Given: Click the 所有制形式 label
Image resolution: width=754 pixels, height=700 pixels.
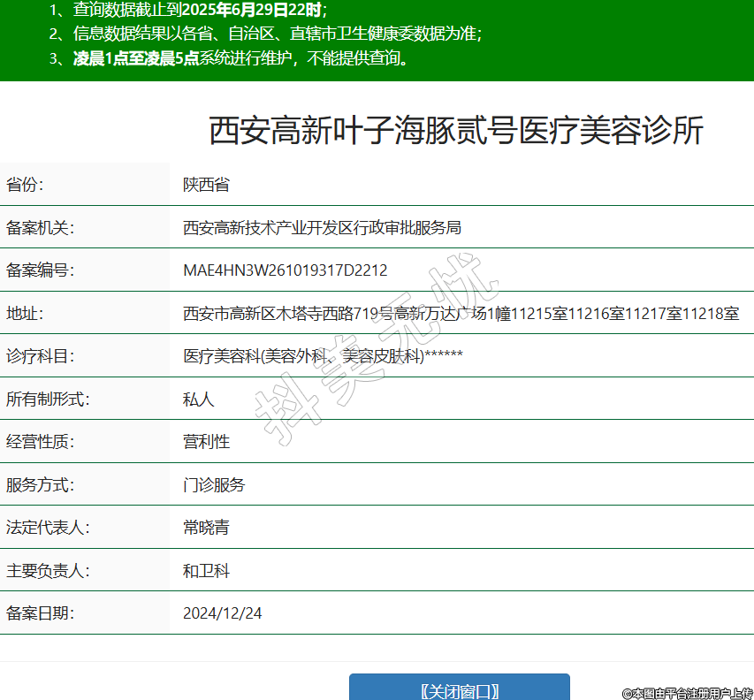Looking at the screenshot, I should coord(48,399).
